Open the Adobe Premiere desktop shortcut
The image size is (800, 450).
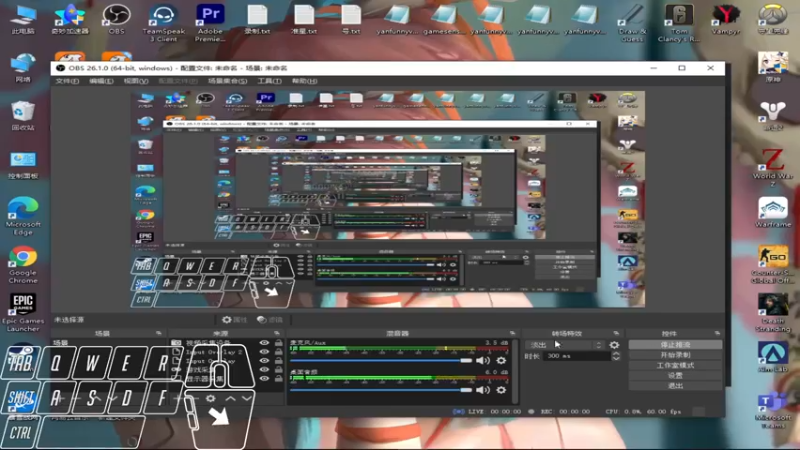(x=210, y=22)
